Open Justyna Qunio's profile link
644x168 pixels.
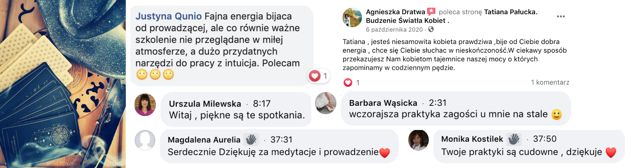[x=168, y=16]
